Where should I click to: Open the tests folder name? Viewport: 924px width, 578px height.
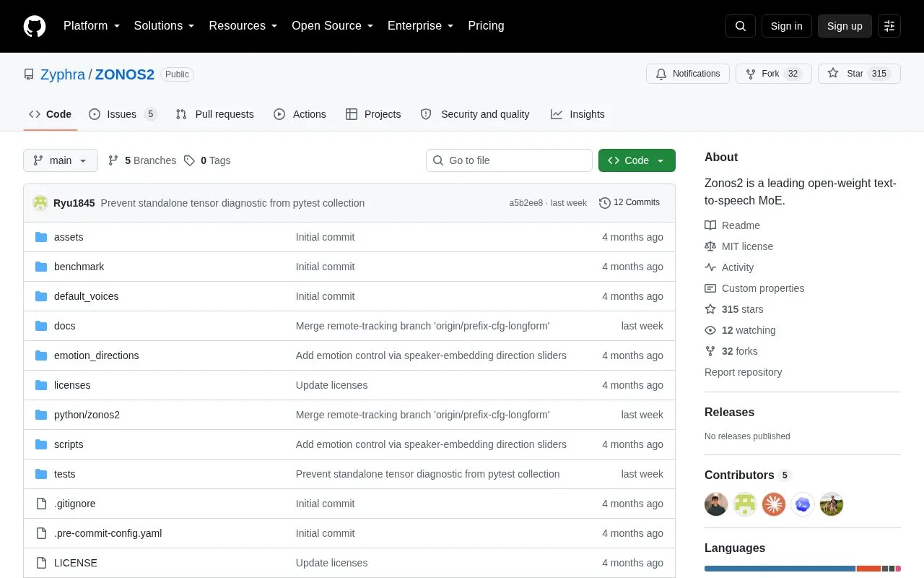65,474
